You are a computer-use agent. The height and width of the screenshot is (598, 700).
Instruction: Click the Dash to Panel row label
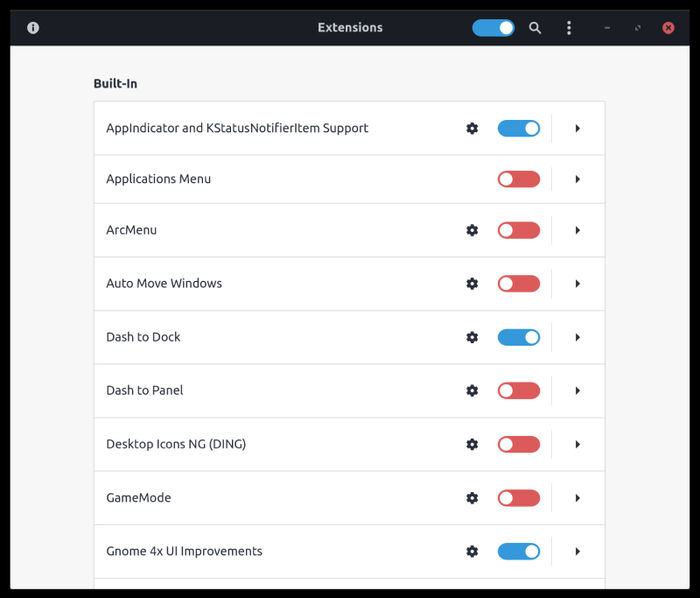pyautogui.click(x=145, y=390)
